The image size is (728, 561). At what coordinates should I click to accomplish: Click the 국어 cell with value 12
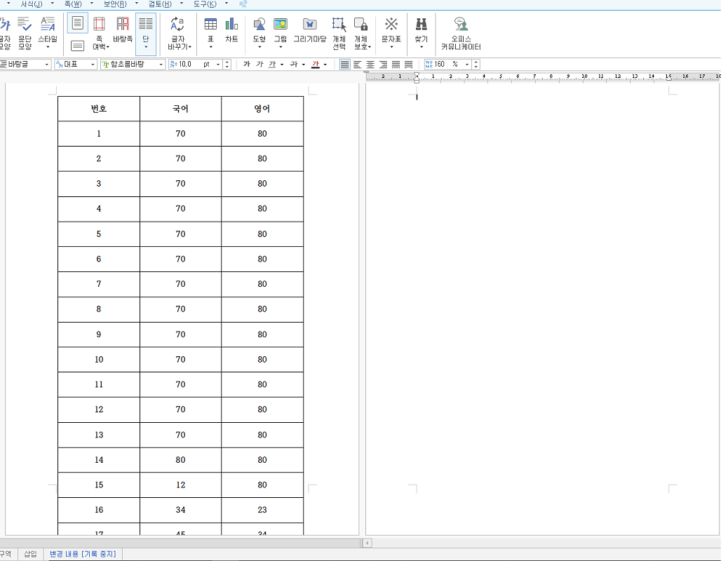pos(181,485)
